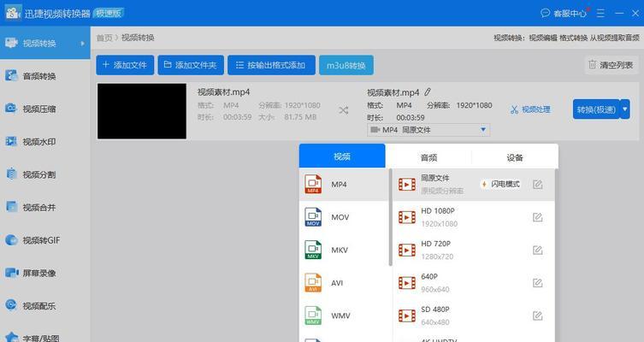Click 按输出格式添加 button
Screen dimensions: 644x342
(x=271, y=65)
